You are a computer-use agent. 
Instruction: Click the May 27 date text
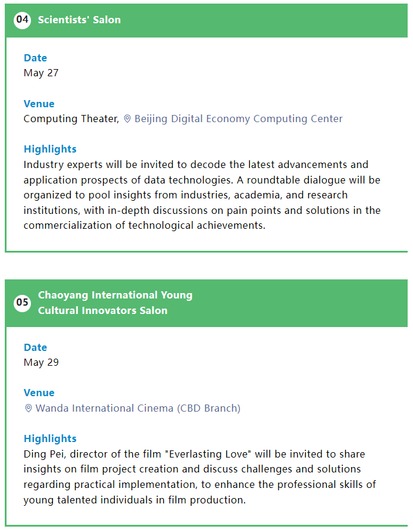pyautogui.click(x=41, y=73)
